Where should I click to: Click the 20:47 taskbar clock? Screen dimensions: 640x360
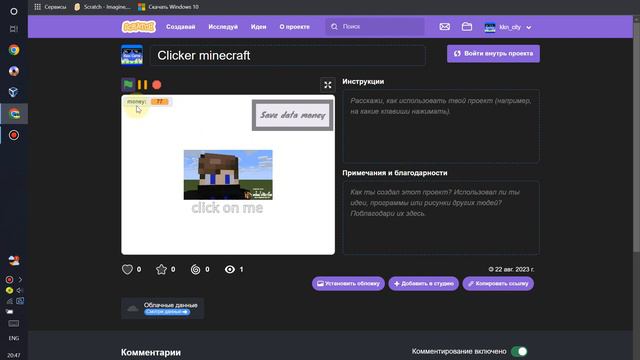[14, 356]
